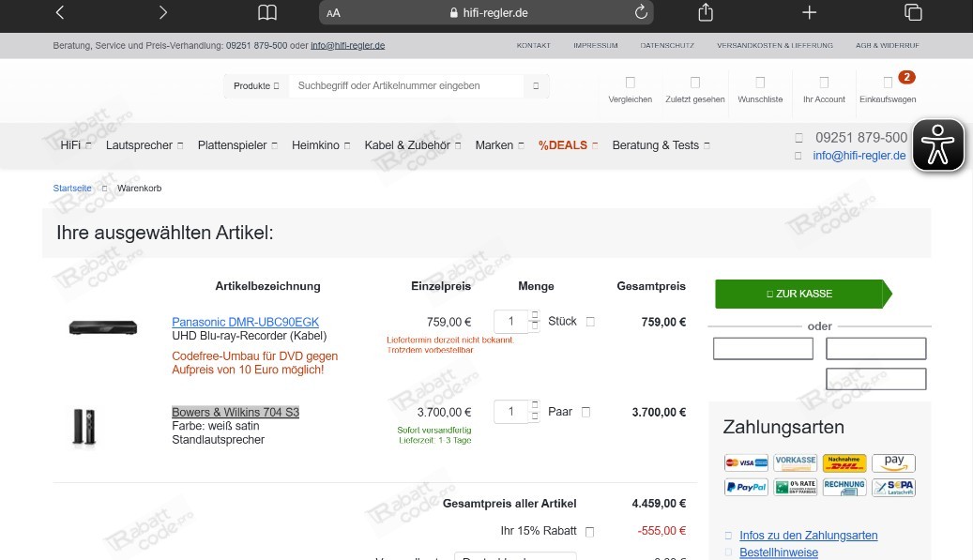973x560 pixels.
Task: Expand the Heimkino navigation menu
Action: click(x=321, y=145)
